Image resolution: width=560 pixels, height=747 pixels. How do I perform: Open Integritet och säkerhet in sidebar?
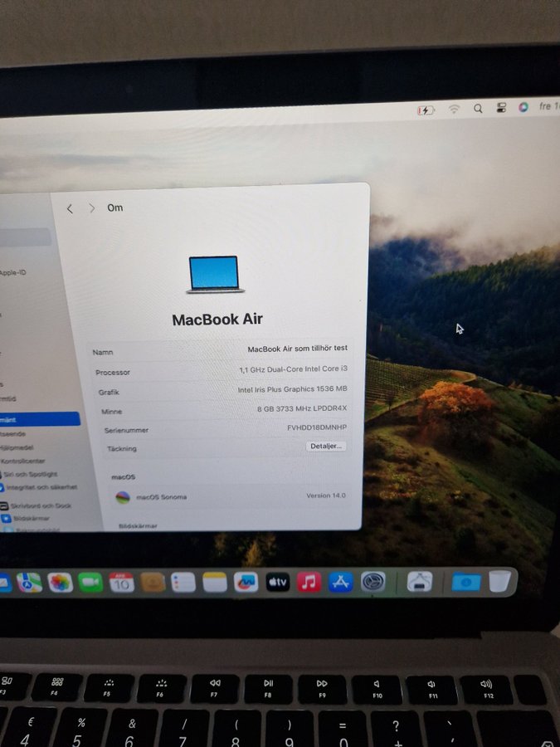click(x=41, y=487)
